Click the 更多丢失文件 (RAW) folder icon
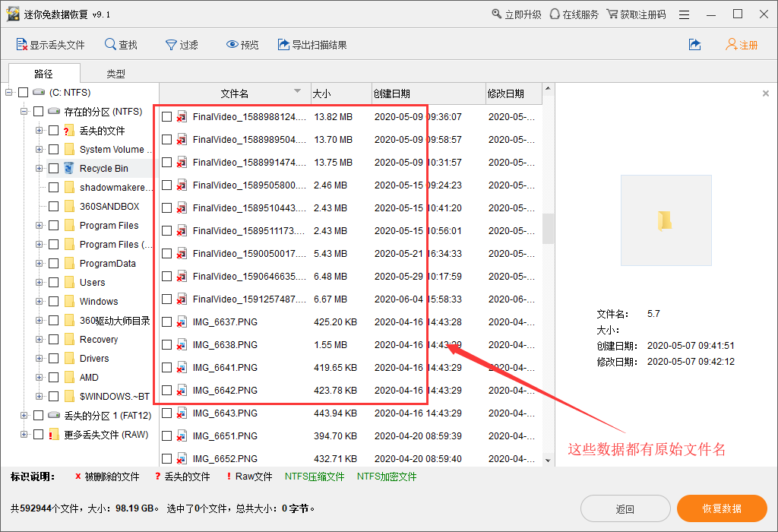This screenshot has height=532, width=778. point(54,435)
